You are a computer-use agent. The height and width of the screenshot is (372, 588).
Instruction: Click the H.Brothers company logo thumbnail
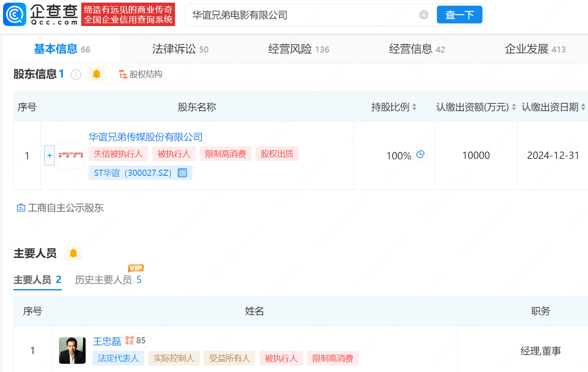(x=71, y=155)
